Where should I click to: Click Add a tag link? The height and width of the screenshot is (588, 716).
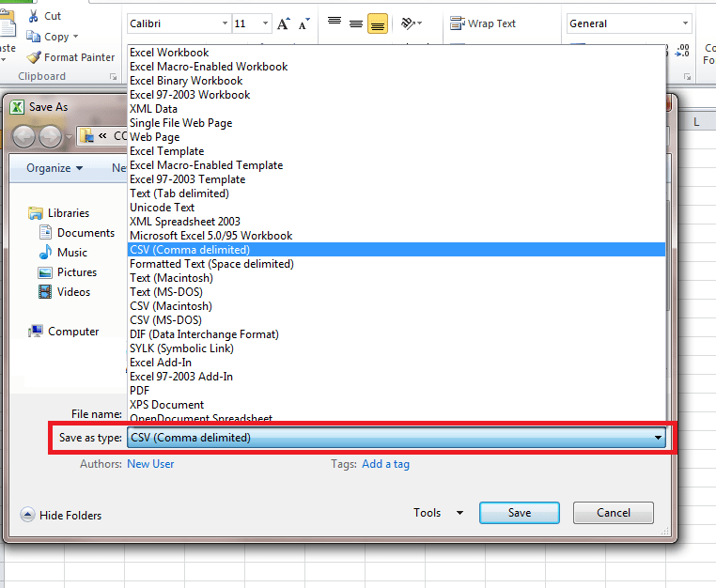pos(386,464)
